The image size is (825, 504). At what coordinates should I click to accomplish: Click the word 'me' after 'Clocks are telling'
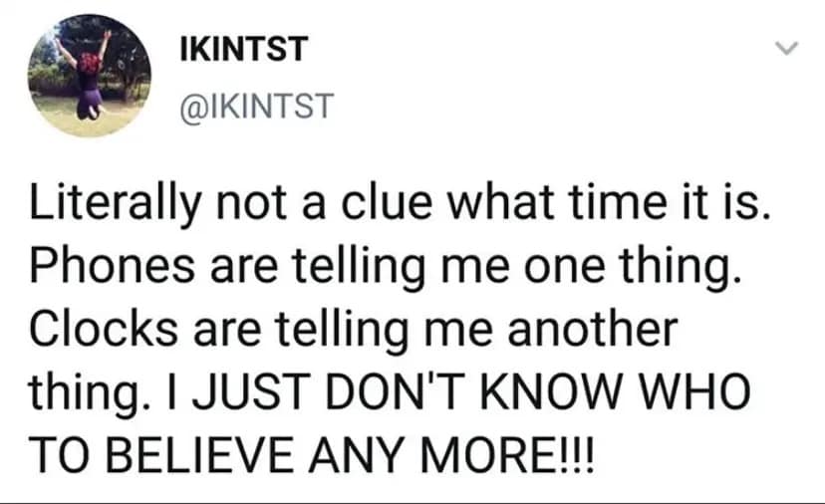(x=468, y=329)
